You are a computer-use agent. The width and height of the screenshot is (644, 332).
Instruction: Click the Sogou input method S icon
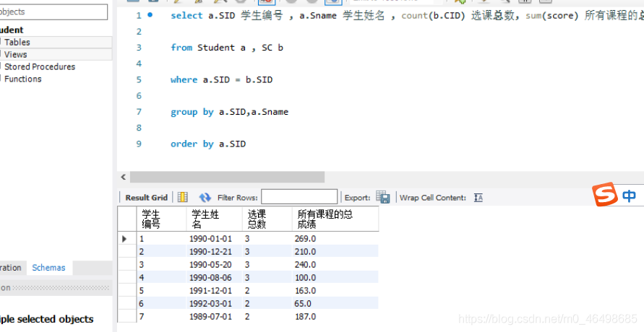(605, 195)
